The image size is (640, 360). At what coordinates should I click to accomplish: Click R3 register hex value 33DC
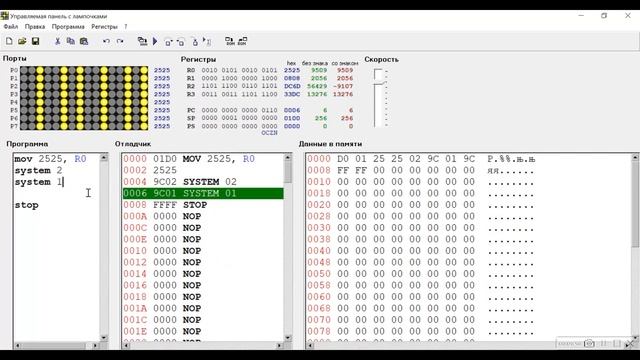pos(292,94)
